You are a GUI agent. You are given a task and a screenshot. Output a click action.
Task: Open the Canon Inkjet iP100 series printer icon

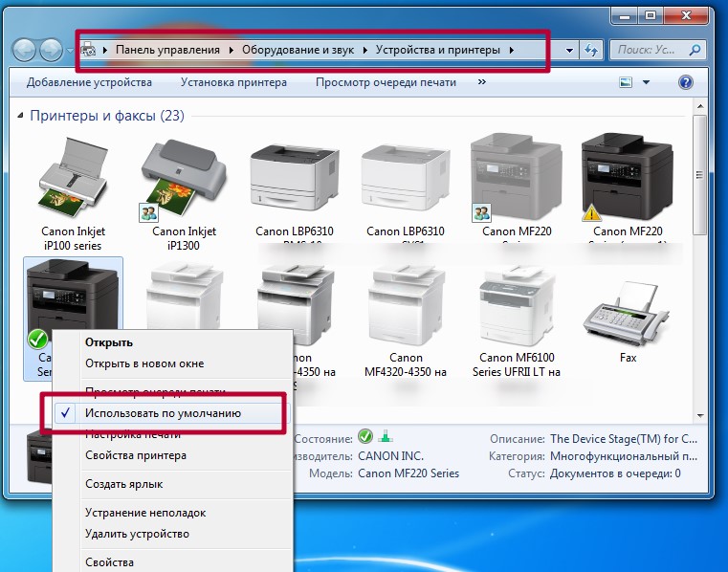click(x=73, y=178)
